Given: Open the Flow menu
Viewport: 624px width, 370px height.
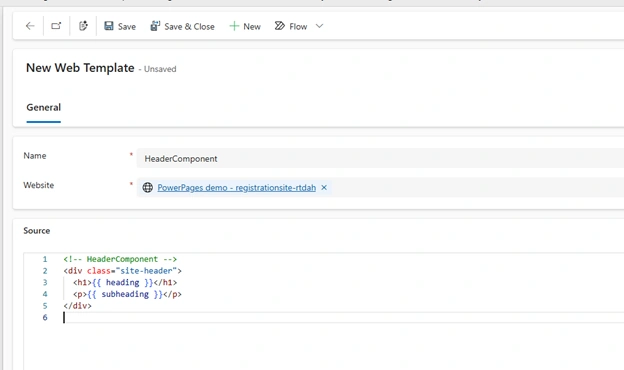Looking at the screenshot, I should pos(291,26).
